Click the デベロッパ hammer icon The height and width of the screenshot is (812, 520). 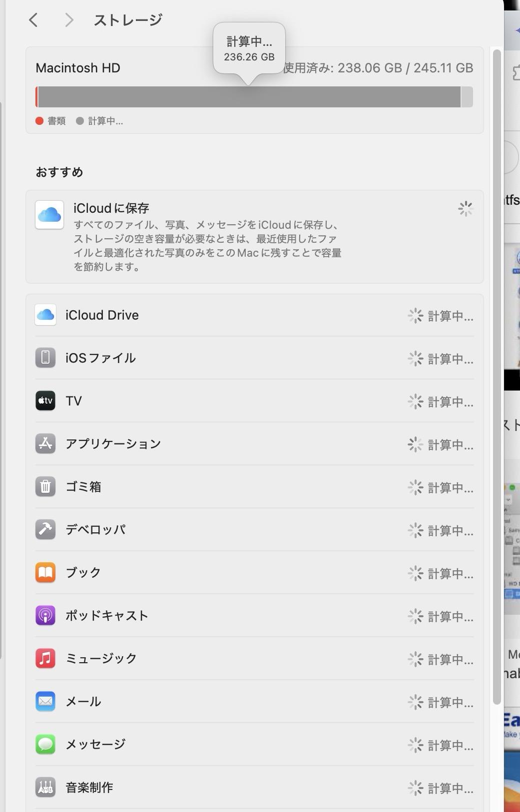[45, 529]
